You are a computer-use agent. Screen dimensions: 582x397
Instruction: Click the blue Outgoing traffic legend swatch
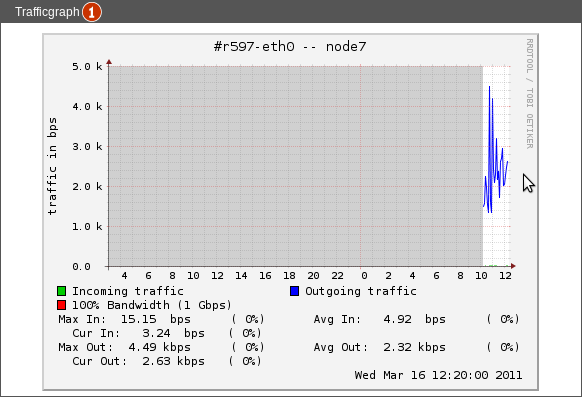295,291
